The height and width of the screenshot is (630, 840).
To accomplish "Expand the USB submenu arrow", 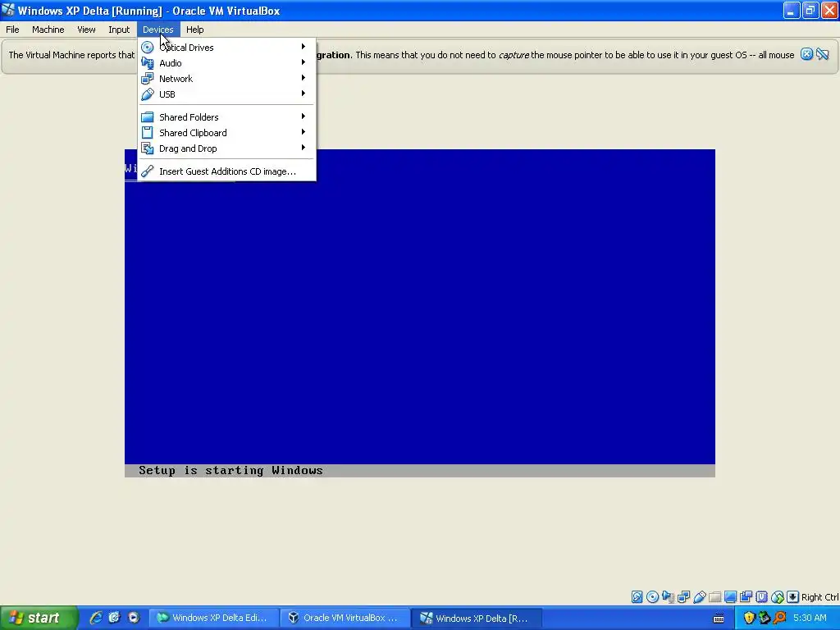I will click(304, 94).
